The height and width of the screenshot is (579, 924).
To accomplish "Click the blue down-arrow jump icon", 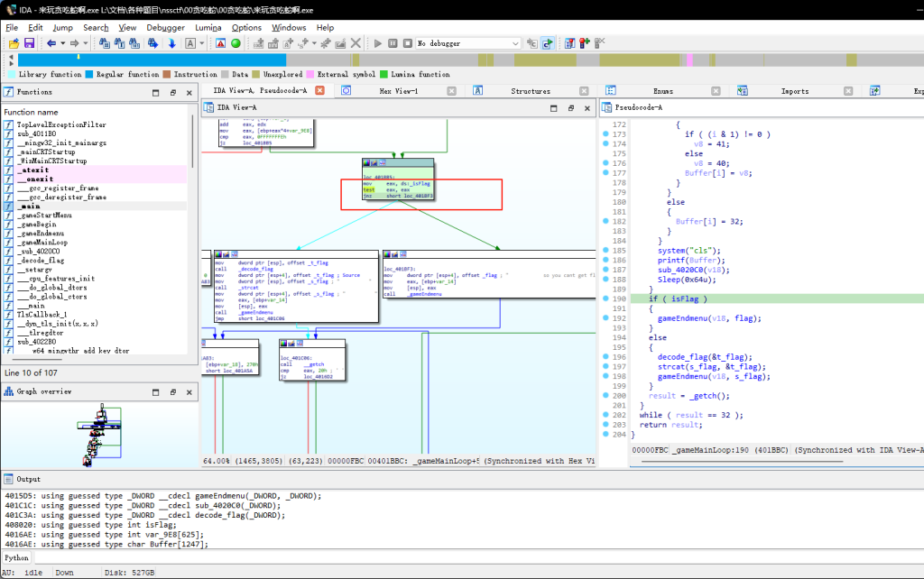I will [x=172, y=43].
